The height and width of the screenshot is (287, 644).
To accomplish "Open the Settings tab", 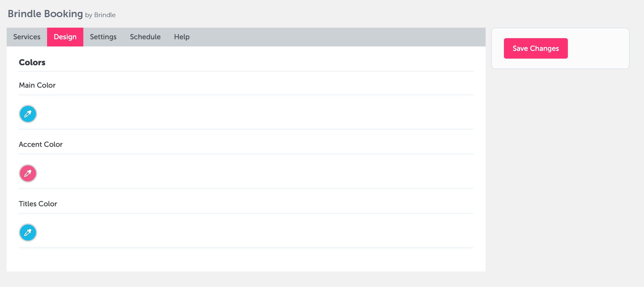I will [x=103, y=37].
